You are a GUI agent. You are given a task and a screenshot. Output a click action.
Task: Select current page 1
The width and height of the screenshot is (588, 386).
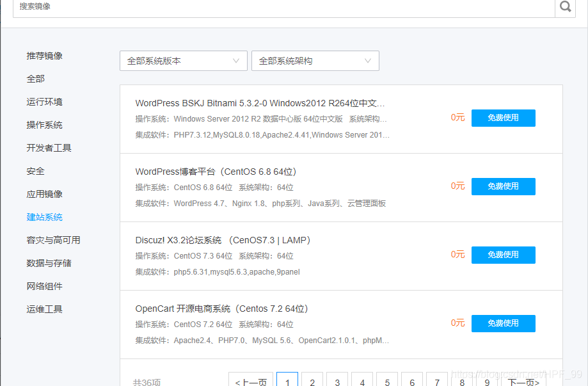coord(287,380)
